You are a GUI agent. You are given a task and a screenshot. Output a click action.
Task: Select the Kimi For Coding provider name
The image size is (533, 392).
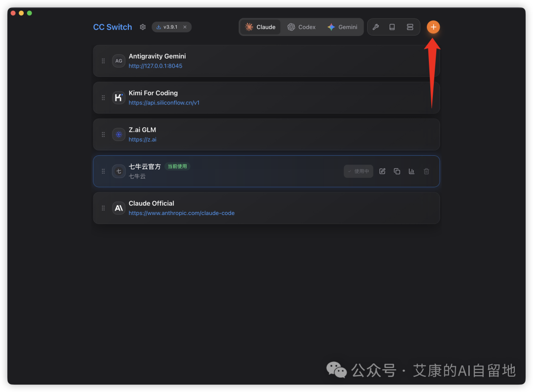point(153,93)
